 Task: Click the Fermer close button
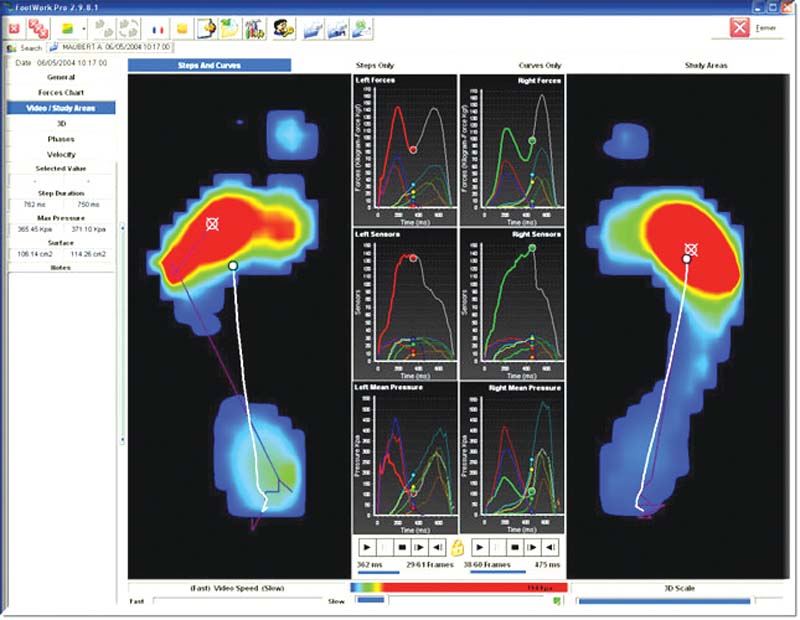point(753,28)
